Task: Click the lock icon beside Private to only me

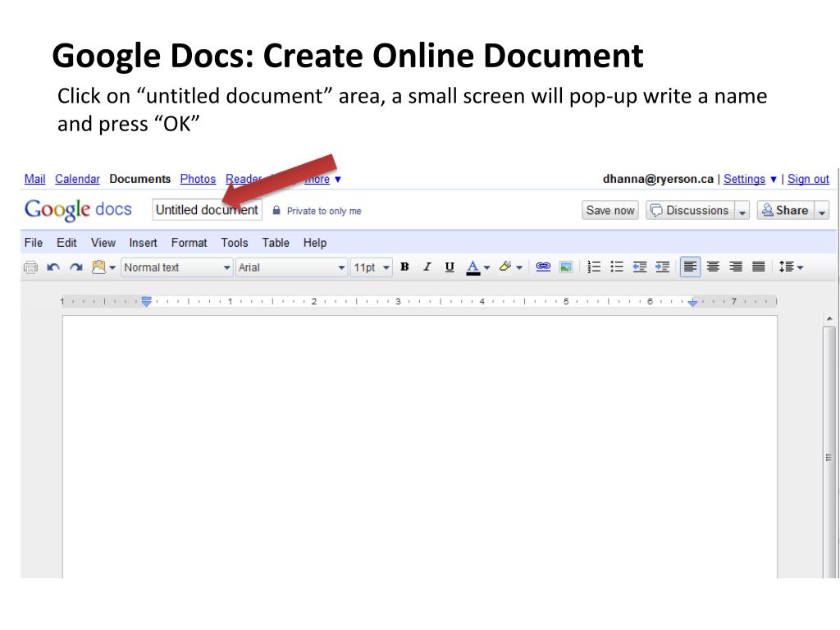Action: (x=276, y=211)
